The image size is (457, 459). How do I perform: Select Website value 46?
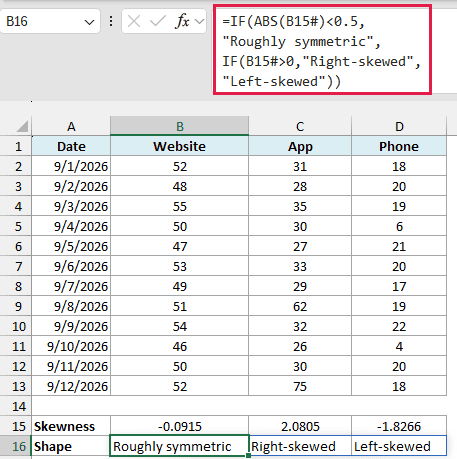pyautogui.click(x=179, y=346)
